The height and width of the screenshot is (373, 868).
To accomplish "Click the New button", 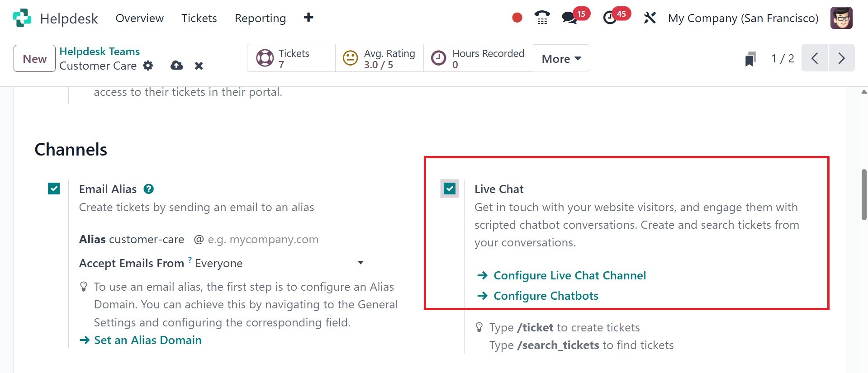I will click(x=34, y=58).
